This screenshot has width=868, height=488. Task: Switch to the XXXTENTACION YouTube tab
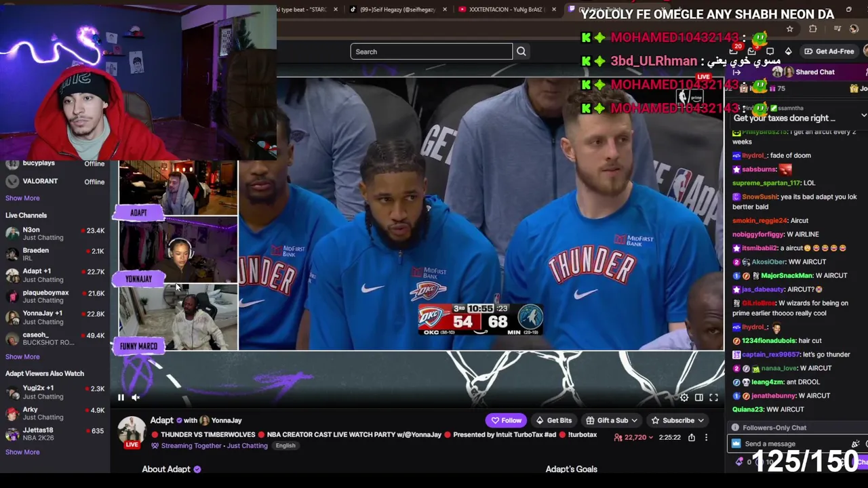pyautogui.click(x=507, y=9)
